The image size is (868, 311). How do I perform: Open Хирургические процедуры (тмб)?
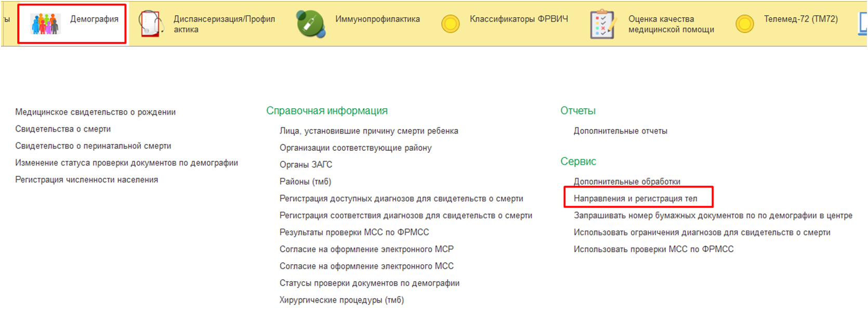(341, 300)
